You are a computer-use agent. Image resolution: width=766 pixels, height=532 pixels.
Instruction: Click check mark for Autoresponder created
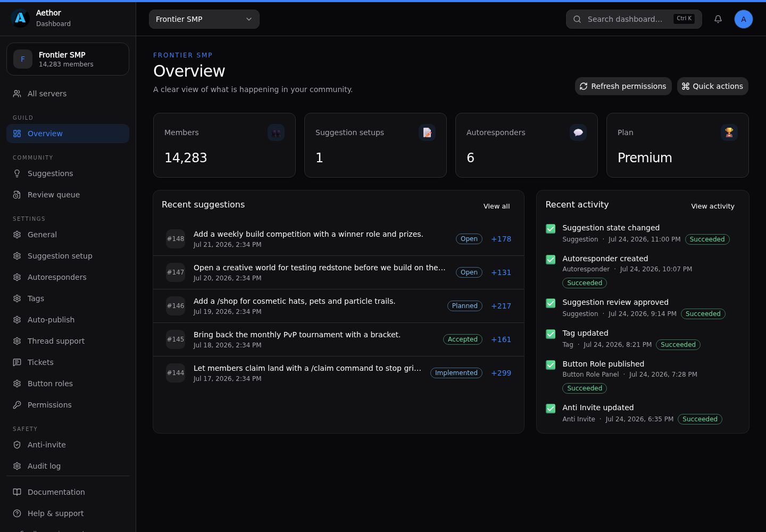(551, 260)
